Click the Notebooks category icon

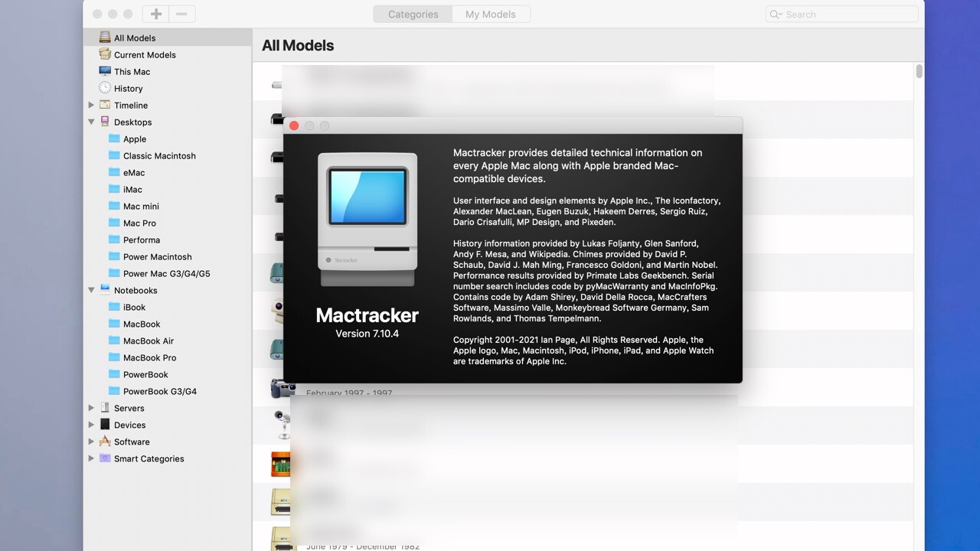coord(105,290)
